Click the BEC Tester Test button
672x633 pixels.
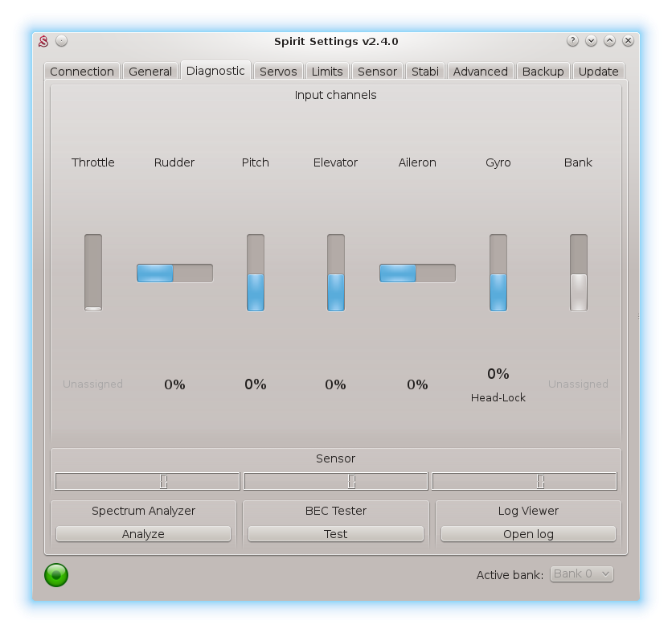pos(335,534)
